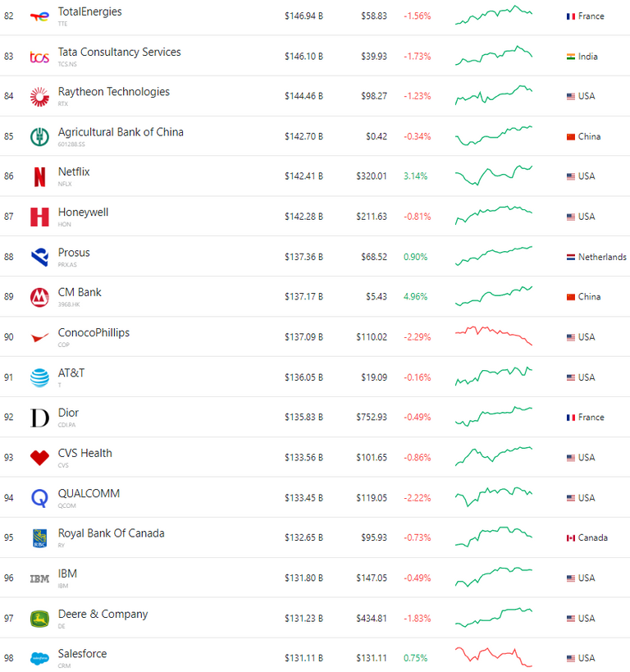Open the Raytheon Technologies company page
Screen dimensions: 630x672
[113, 92]
